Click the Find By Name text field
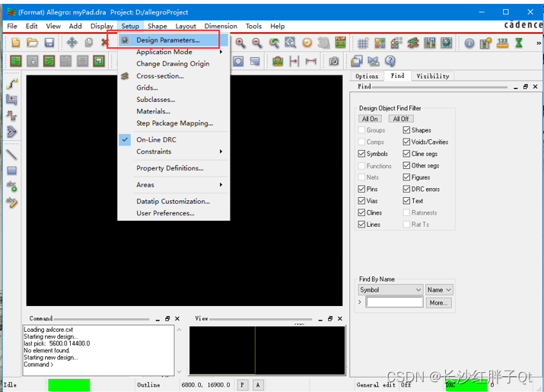 [x=395, y=302]
